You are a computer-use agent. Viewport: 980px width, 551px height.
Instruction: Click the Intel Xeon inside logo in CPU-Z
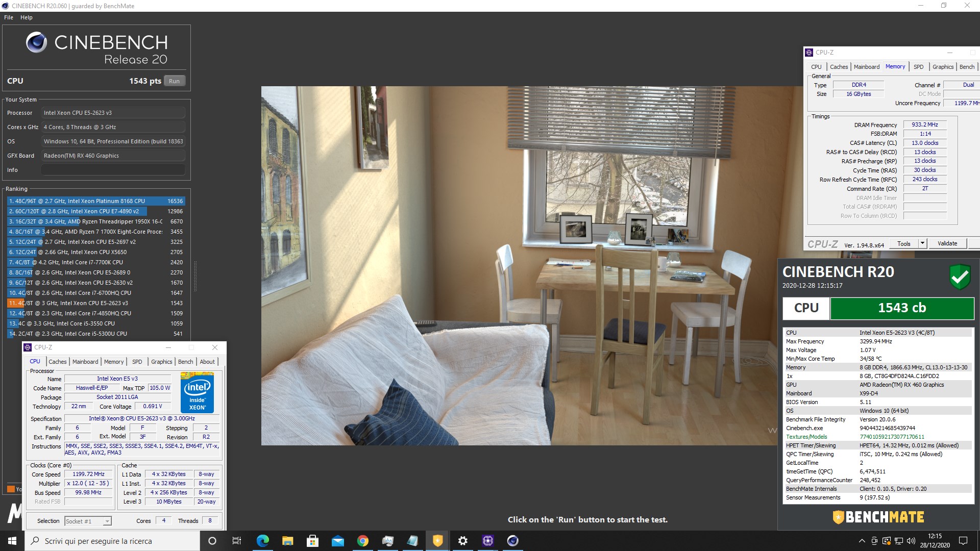pyautogui.click(x=197, y=392)
